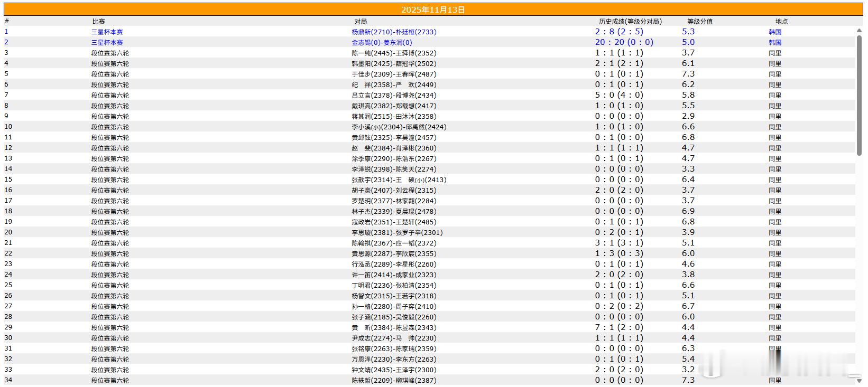Click the score 1 : 3 (0 : 3)

(x=620, y=253)
